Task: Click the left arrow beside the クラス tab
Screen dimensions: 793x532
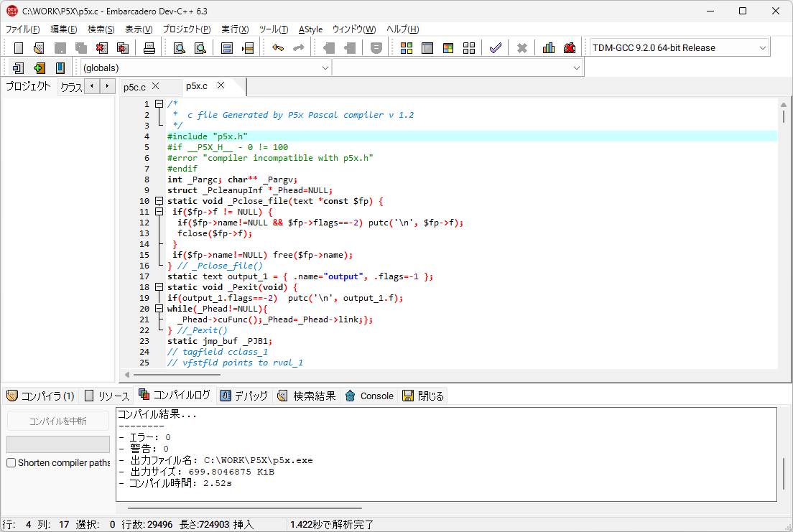Action: 91,86
